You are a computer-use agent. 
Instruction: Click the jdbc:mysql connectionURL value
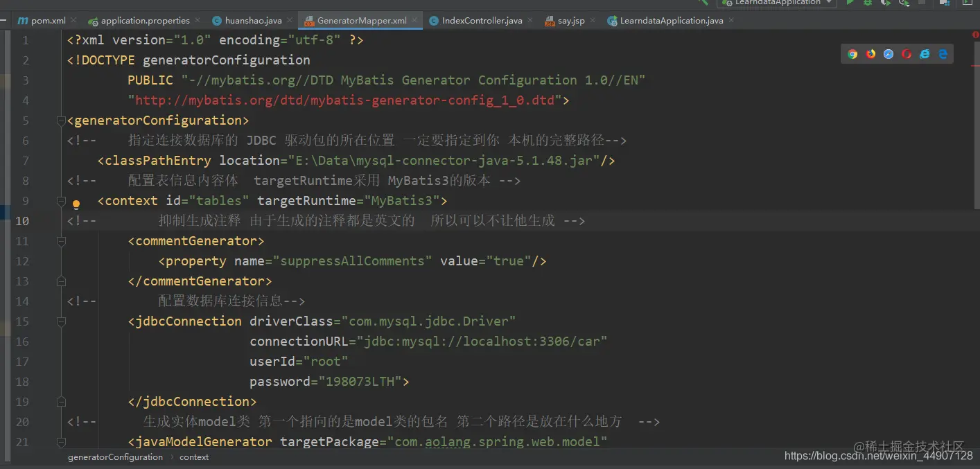coord(482,342)
